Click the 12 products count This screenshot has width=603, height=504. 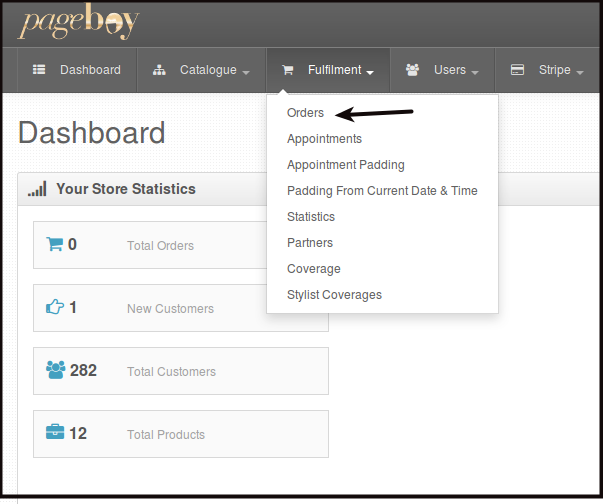point(78,433)
